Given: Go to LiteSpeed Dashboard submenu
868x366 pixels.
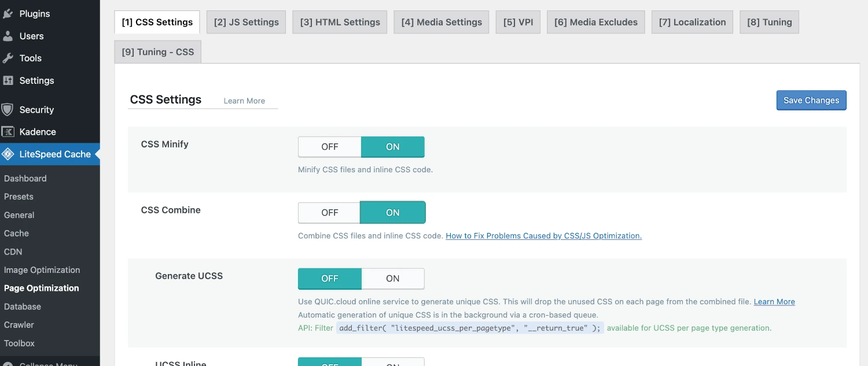Looking at the screenshot, I should (25, 178).
